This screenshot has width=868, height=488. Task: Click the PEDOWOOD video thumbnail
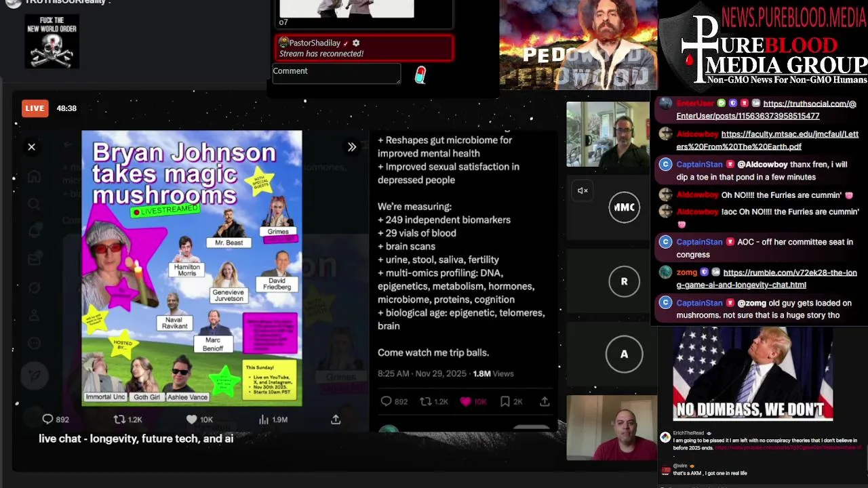pyautogui.click(x=578, y=45)
